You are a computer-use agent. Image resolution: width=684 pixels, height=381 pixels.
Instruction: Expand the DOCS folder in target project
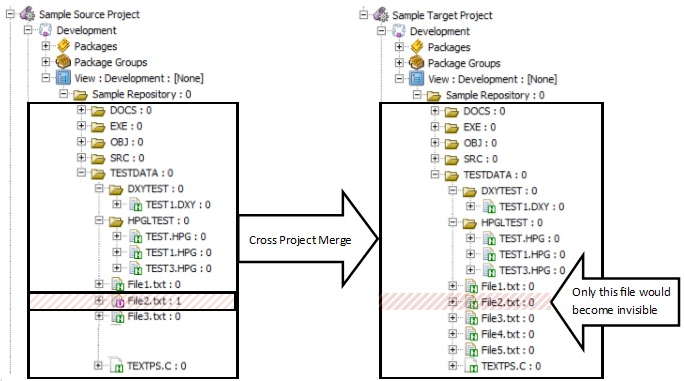tap(434, 111)
